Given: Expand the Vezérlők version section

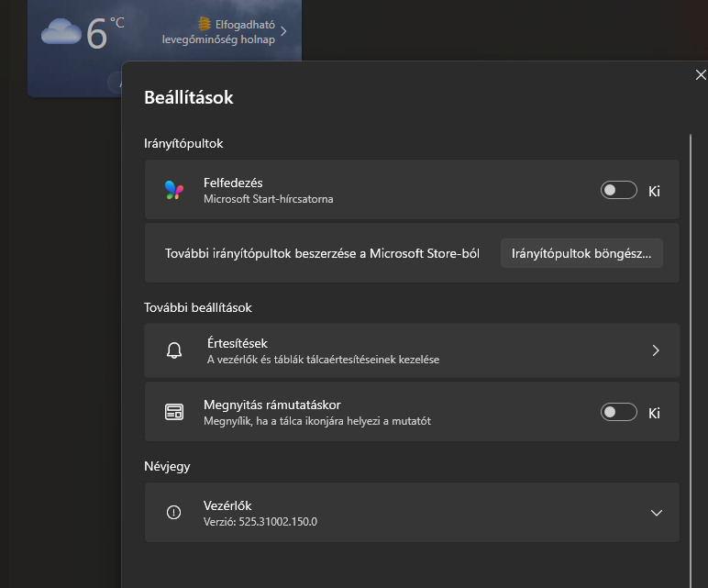Looking at the screenshot, I should click(656, 513).
